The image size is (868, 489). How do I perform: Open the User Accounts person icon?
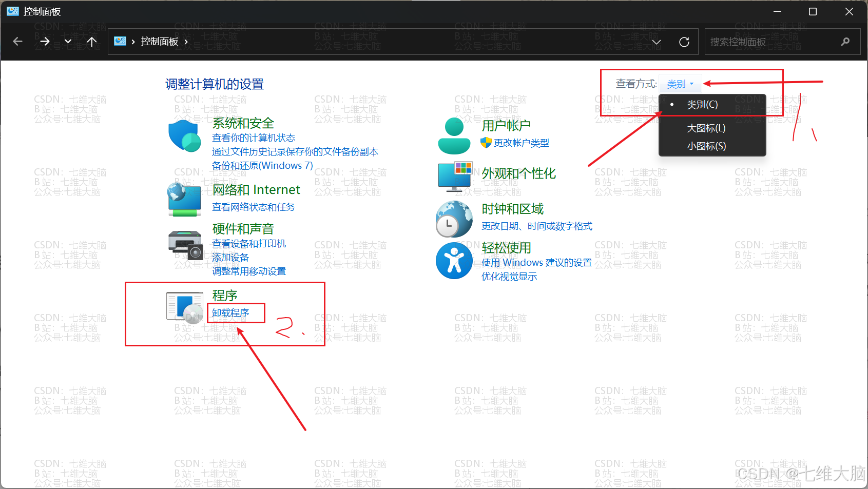pos(454,136)
